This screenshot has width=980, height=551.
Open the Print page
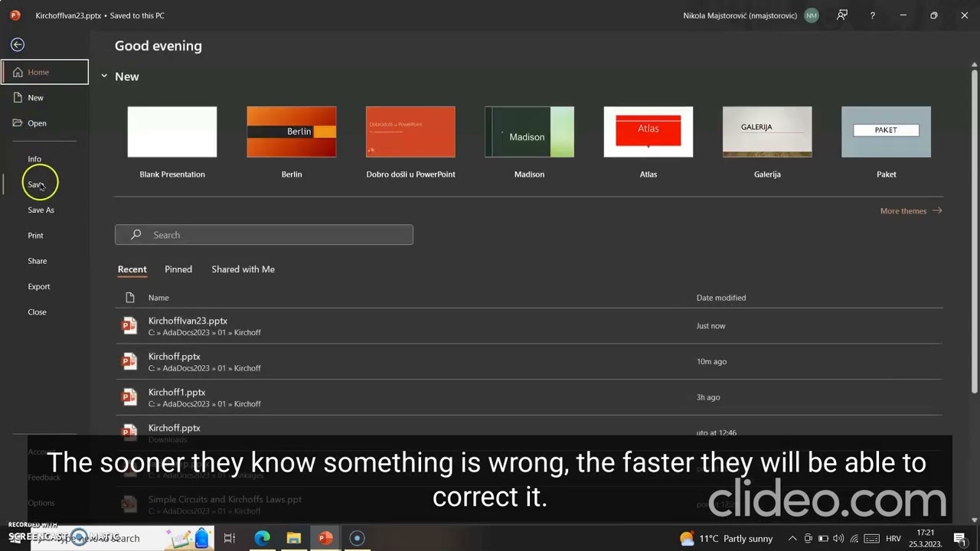[x=35, y=236]
